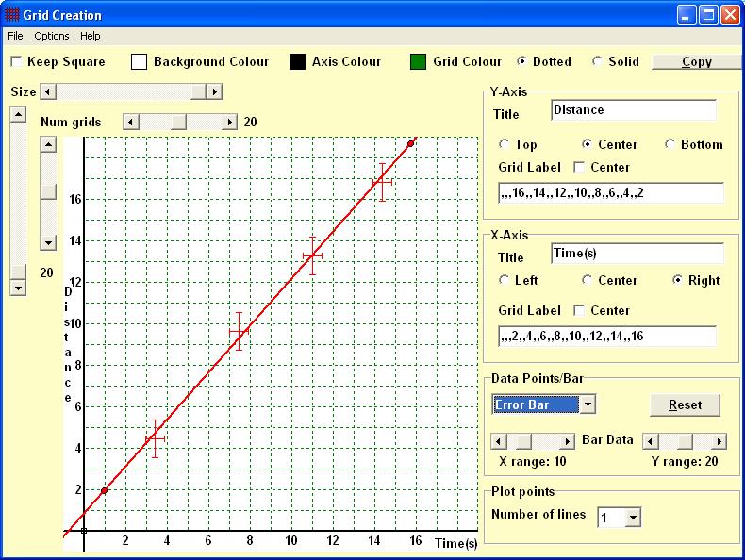Click the outer vertical scrollbar thumb
The height and width of the screenshot is (560, 745).
click(18, 272)
